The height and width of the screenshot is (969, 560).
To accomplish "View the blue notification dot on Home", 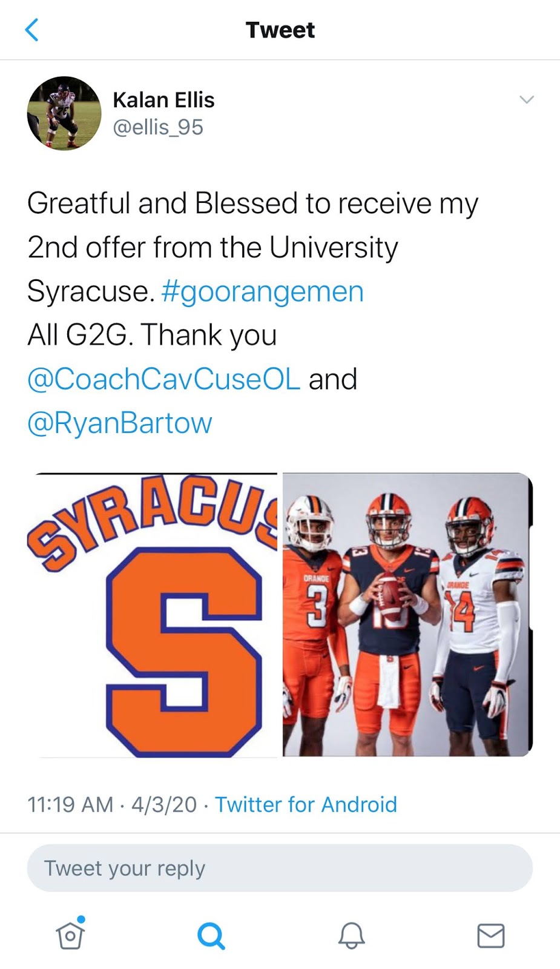I will [x=81, y=920].
